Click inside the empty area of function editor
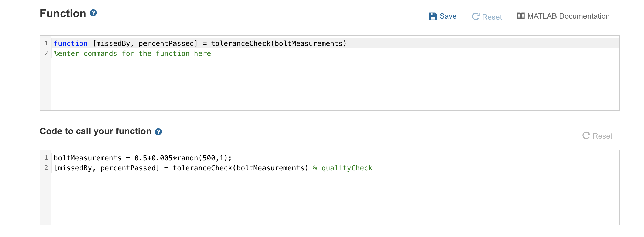Image resolution: width=644 pixels, height=237 pixels. tap(335, 84)
